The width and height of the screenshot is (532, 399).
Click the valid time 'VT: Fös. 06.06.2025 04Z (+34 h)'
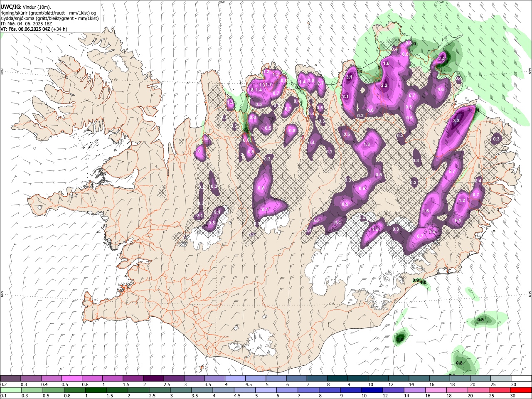point(34,29)
